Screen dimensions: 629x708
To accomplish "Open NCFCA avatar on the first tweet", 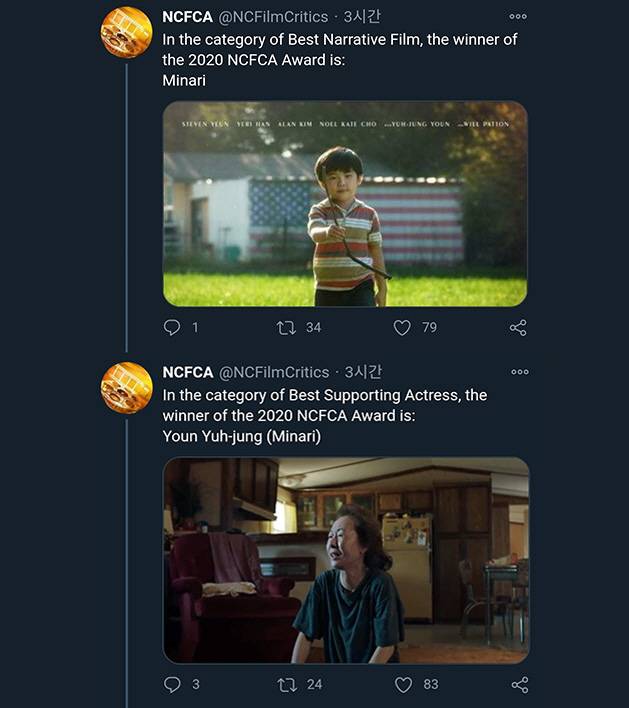I will click(x=127, y=32).
